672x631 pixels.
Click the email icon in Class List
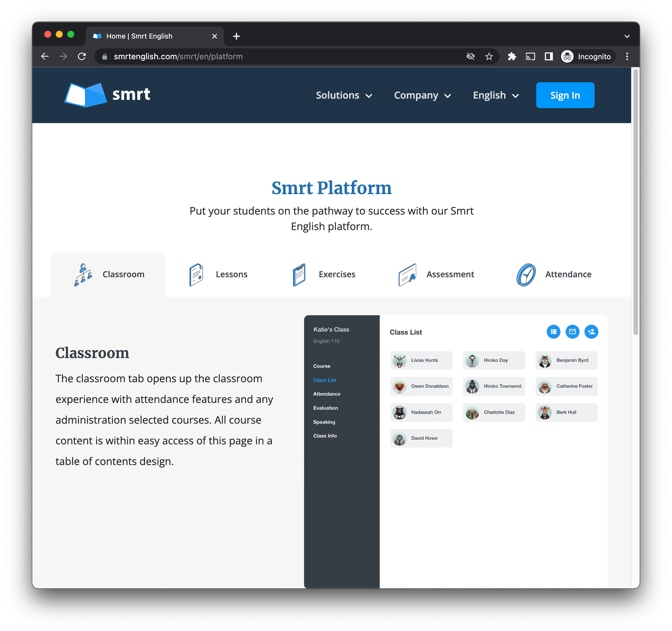[572, 332]
